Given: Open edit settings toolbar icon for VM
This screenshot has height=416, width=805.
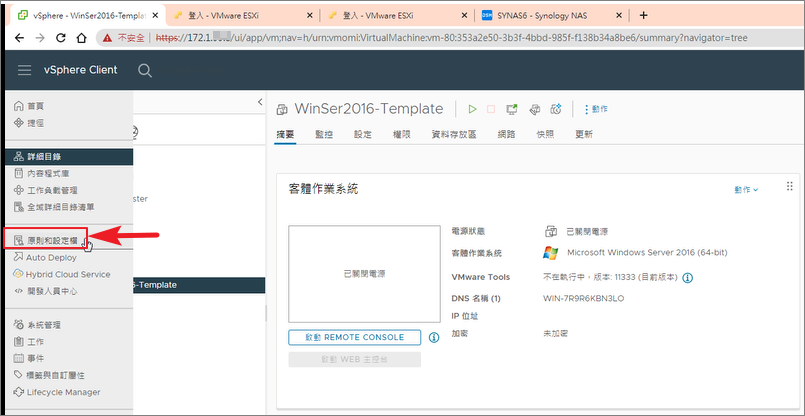Looking at the screenshot, I should pyautogui.click(x=534, y=109).
